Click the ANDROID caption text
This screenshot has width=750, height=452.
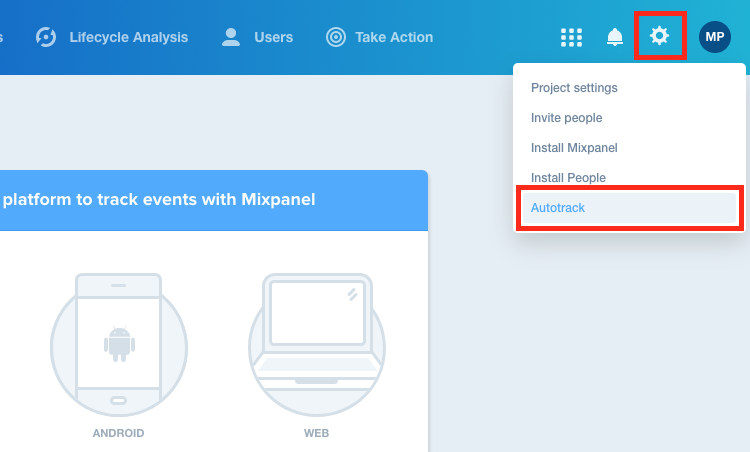coord(118,433)
